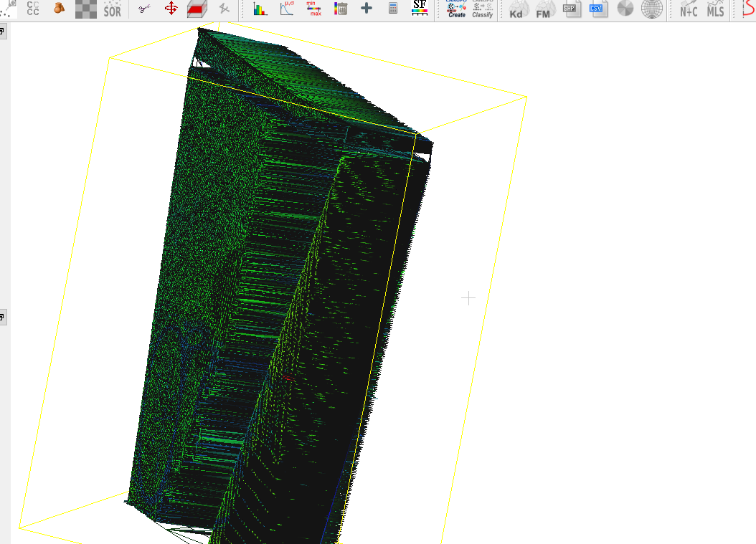Click the SF color scale icon
The width and height of the screenshot is (756, 544).
420,9
